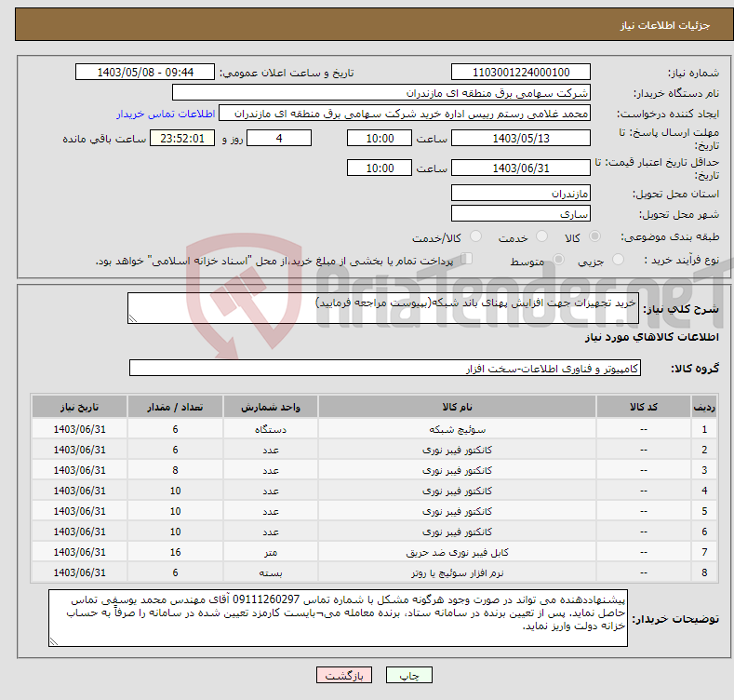Click the نرم افزار سوئیچ یا روتر item

click(x=457, y=573)
